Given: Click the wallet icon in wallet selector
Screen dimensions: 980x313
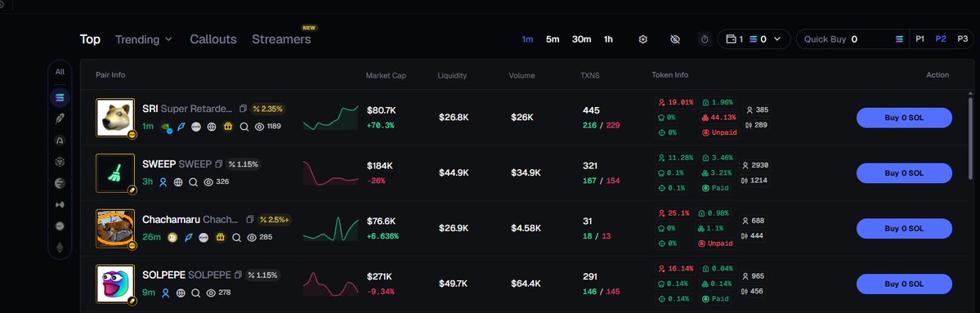Looking at the screenshot, I should pyautogui.click(x=731, y=39).
